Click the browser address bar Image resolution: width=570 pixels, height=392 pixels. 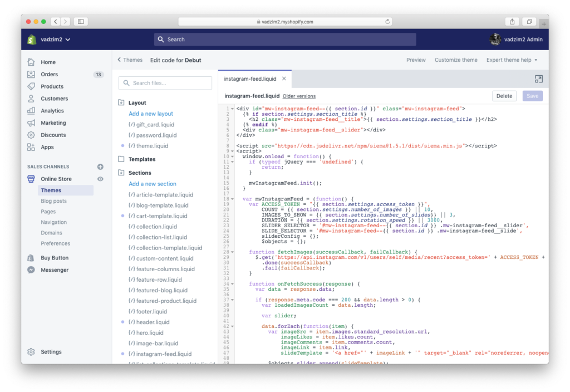285,22
